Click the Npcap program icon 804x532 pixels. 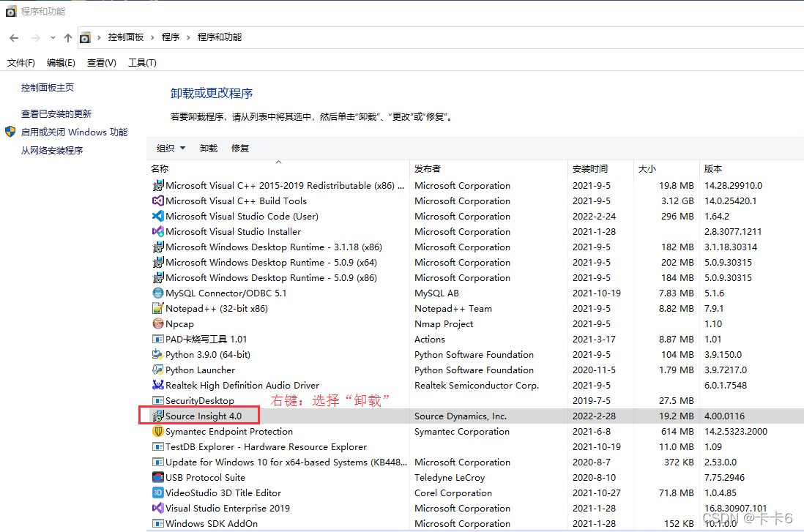pos(158,324)
